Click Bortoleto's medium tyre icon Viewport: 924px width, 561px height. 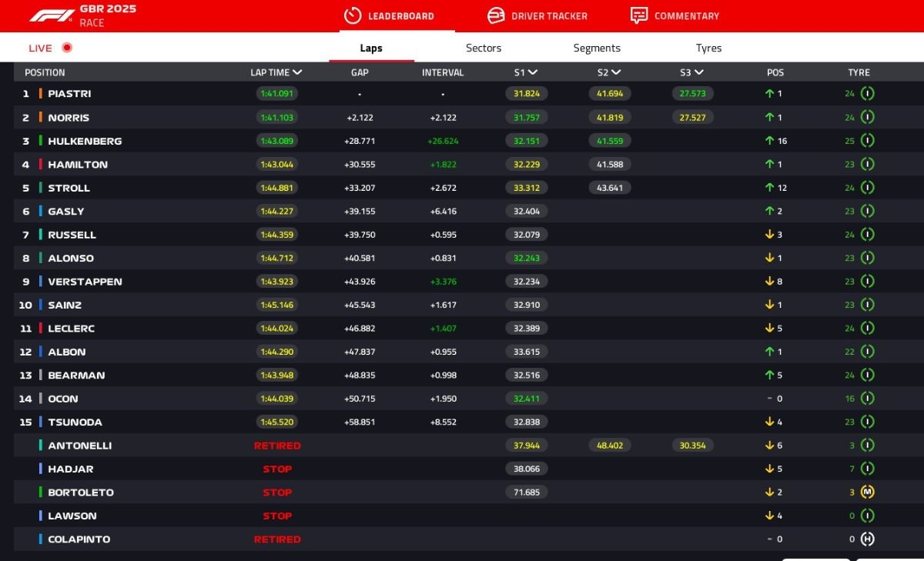coord(867,493)
